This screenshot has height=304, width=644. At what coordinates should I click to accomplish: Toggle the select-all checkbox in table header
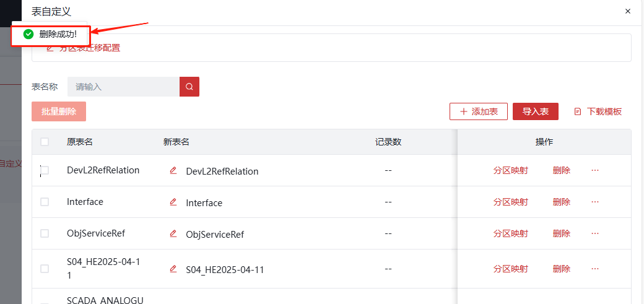45,142
